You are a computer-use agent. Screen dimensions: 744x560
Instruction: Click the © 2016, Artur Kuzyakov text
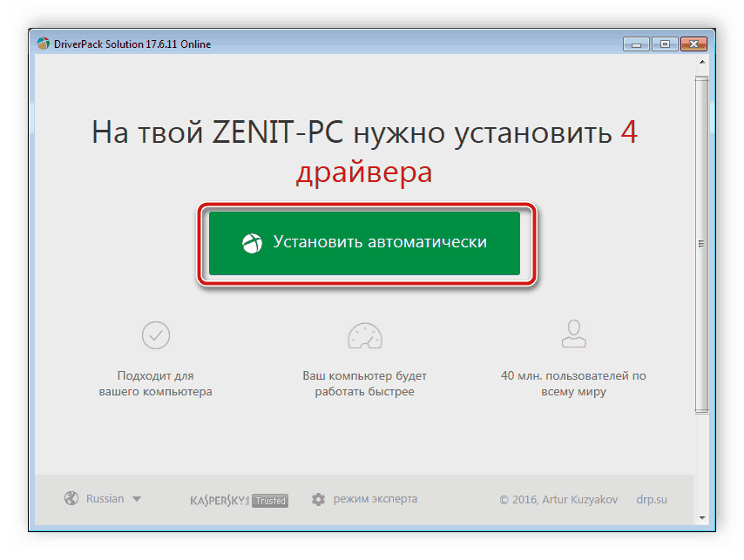(x=558, y=500)
